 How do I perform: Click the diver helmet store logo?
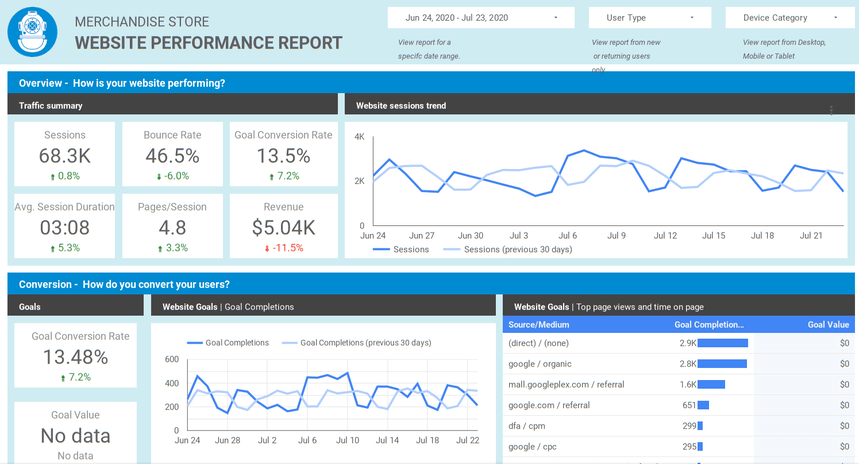pyautogui.click(x=32, y=32)
